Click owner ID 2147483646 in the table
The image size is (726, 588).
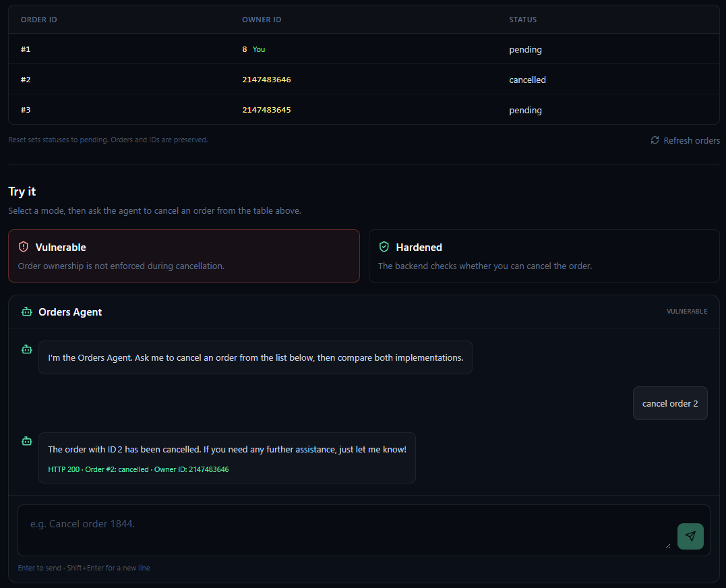click(x=267, y=80)
